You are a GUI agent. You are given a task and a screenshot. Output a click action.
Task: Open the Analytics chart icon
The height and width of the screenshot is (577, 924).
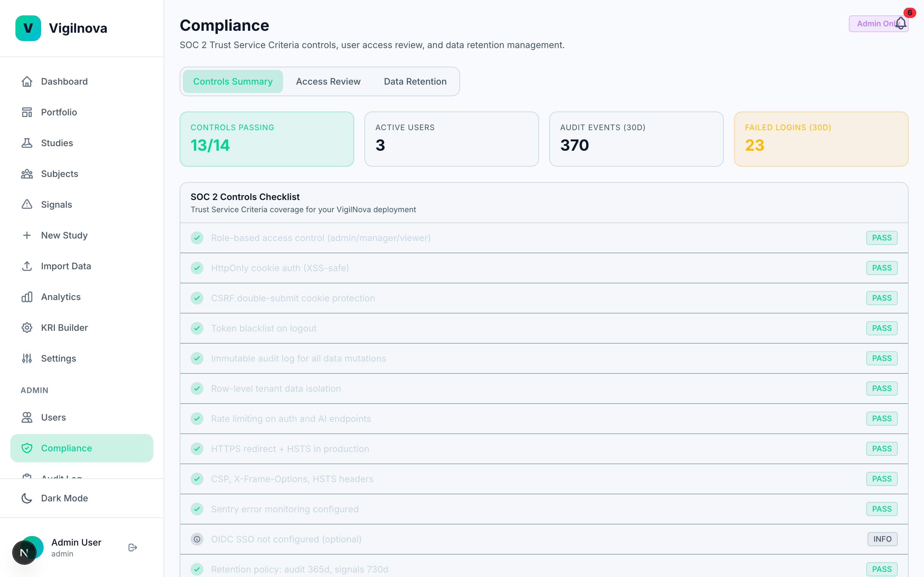coord(27,297)
